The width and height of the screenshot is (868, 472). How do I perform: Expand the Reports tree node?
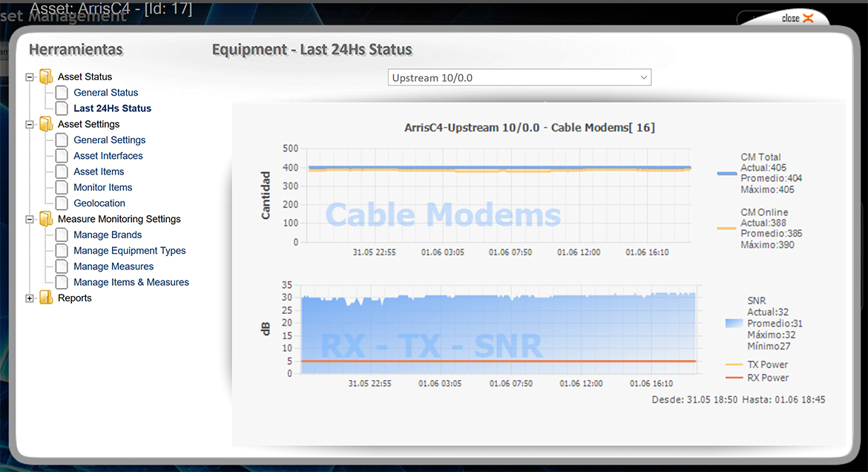pos(30,298)
